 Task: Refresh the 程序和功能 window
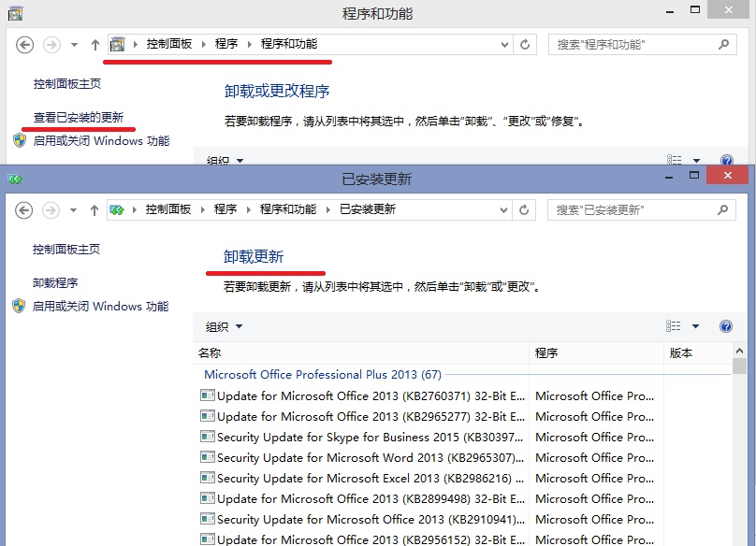[525, 44]
